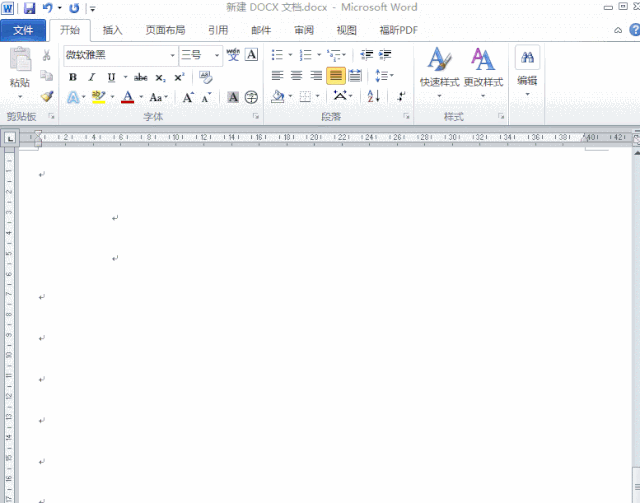640x503 pixels.
Task: Click the Sort A-Z icon
Action: pyautogui.click(x=373, y=96)
